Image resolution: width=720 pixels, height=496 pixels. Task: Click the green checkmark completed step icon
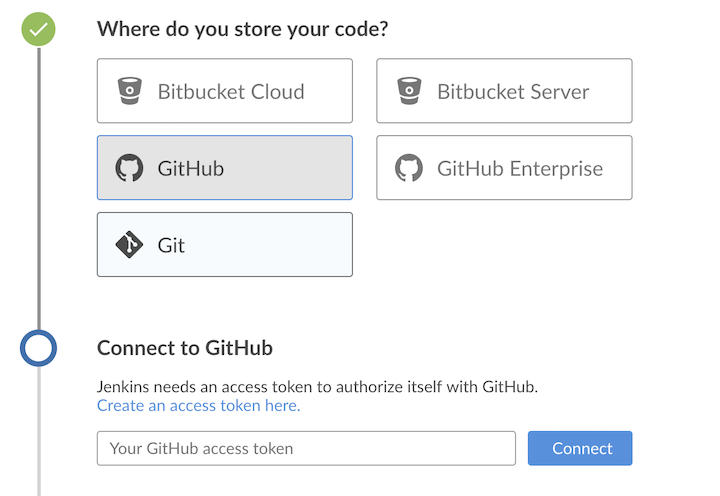(38, 29)
